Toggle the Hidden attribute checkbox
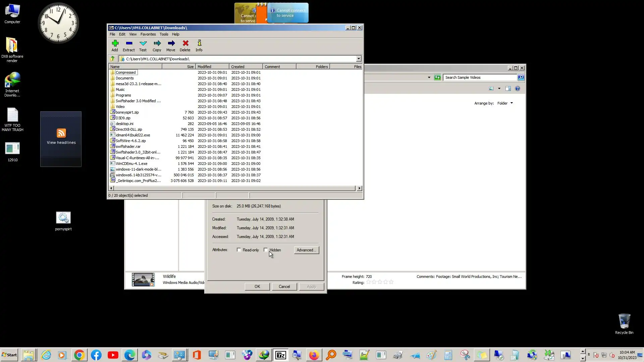644x362 pixels. (266, 250)
